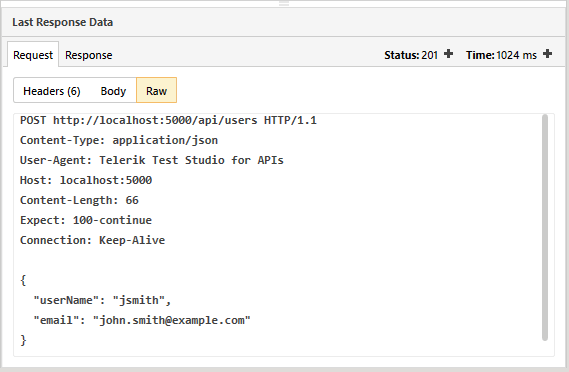Click the Last Response Data panel header
The height and width of the screenshot is (372, 569).
tap(284, 22)
